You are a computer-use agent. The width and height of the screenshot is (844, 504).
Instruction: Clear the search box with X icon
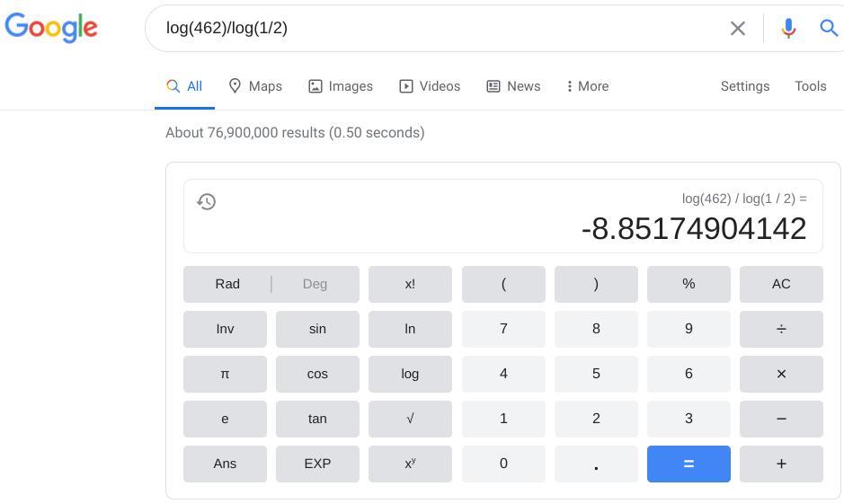point(737,29)
